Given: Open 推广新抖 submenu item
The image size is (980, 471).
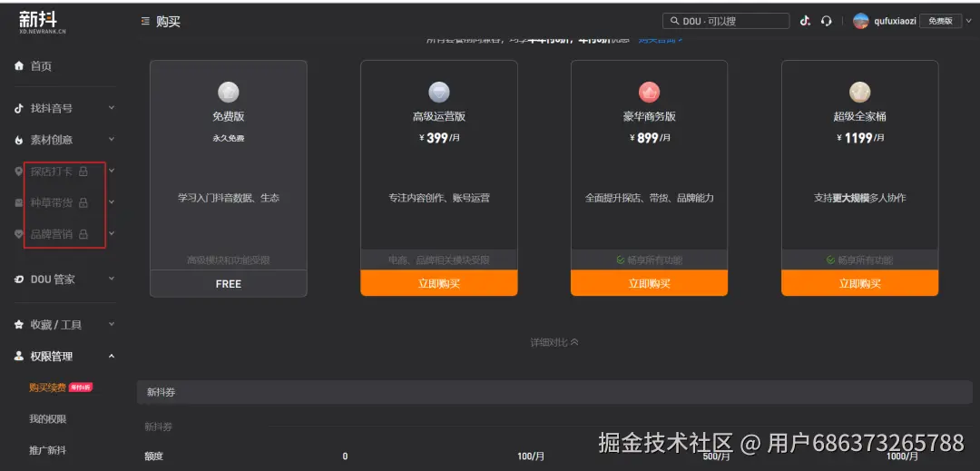Looking at the screenshot, I should 47,450.
